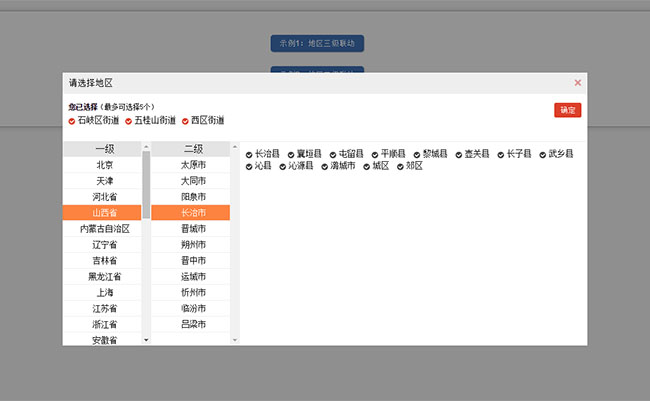Image resolution: width=650 pixels, height=401 pixels.
Task: Click the up arrow of the 一级 list scrollbar
Action: point(147,148)
